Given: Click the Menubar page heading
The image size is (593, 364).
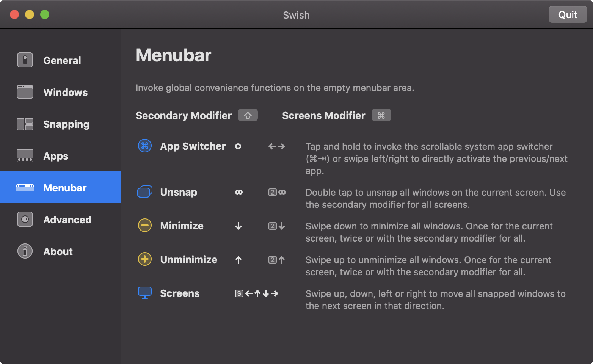Looking at the screenshot, I should [173, 55].
